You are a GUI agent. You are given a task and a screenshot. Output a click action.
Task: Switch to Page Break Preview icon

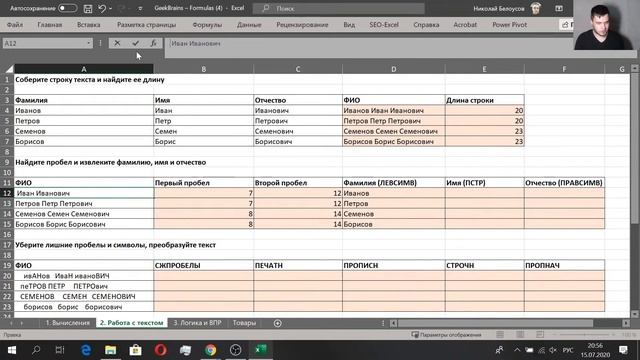click(x=540, y=335)
